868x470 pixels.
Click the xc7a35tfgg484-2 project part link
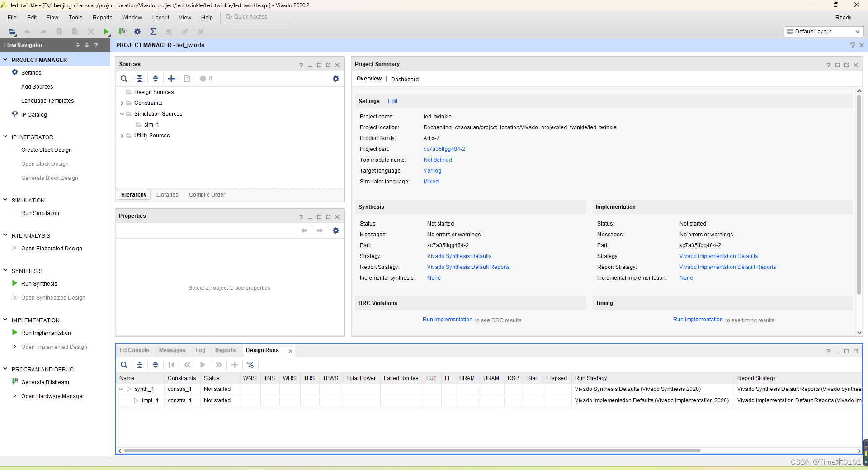[x=444, y=149]
